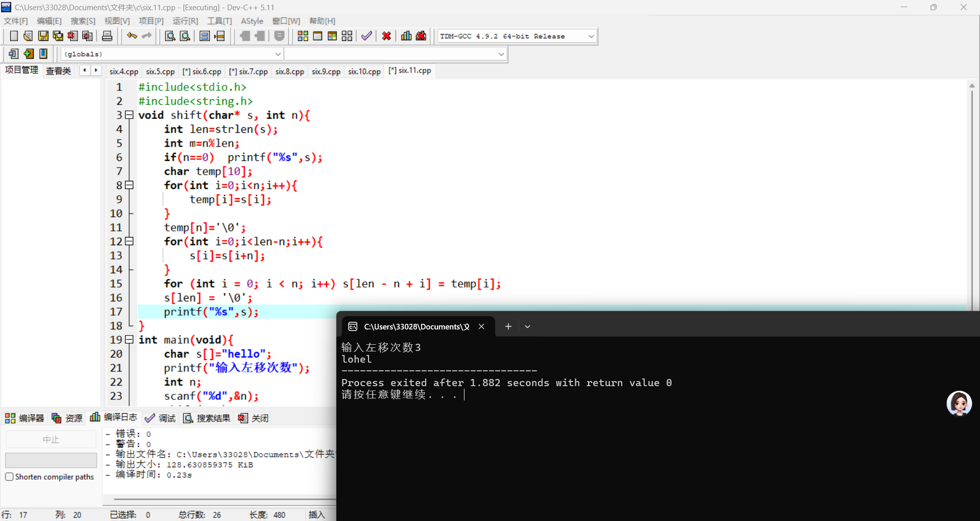The width and height of the screenshot is (980, 521).
Task: Open the 搜索结果 bottom panel tab
Action: (x=207, y=418)
